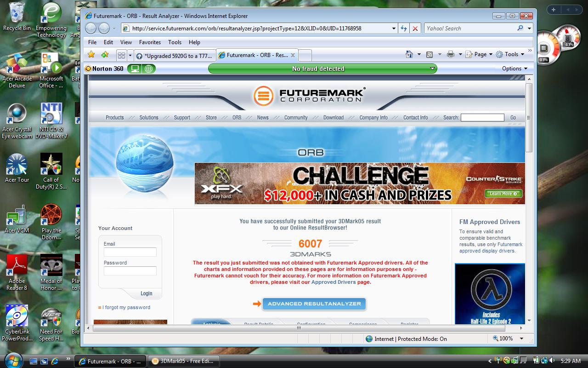
Task: Open Quick Tabs list dropdown arrow
Action: 130,55
